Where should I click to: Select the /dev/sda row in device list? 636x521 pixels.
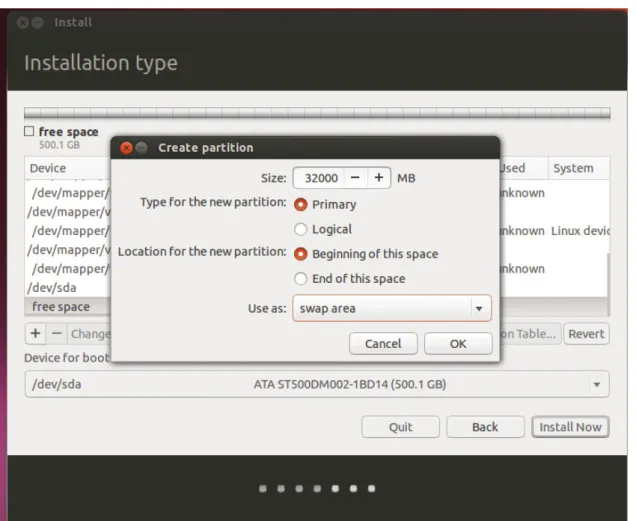[68, 288]
